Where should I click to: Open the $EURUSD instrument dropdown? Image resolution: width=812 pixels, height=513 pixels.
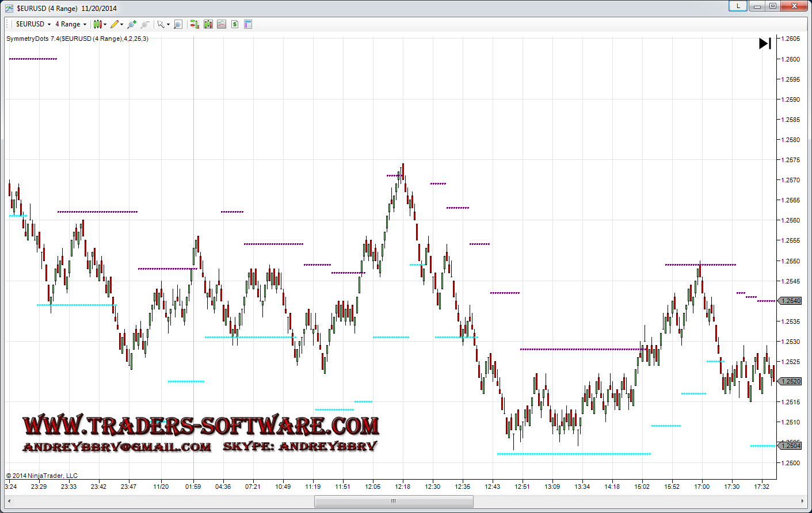point(33,24)
